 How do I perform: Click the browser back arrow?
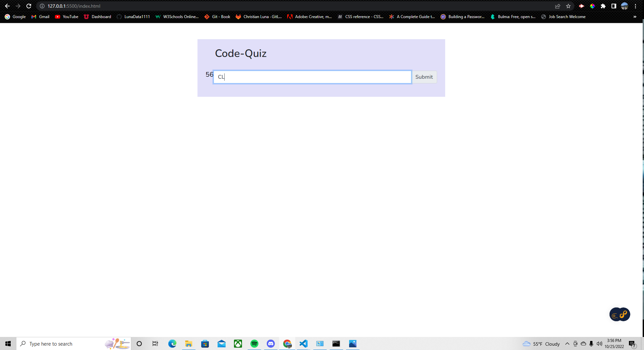[x=7, y=6]
